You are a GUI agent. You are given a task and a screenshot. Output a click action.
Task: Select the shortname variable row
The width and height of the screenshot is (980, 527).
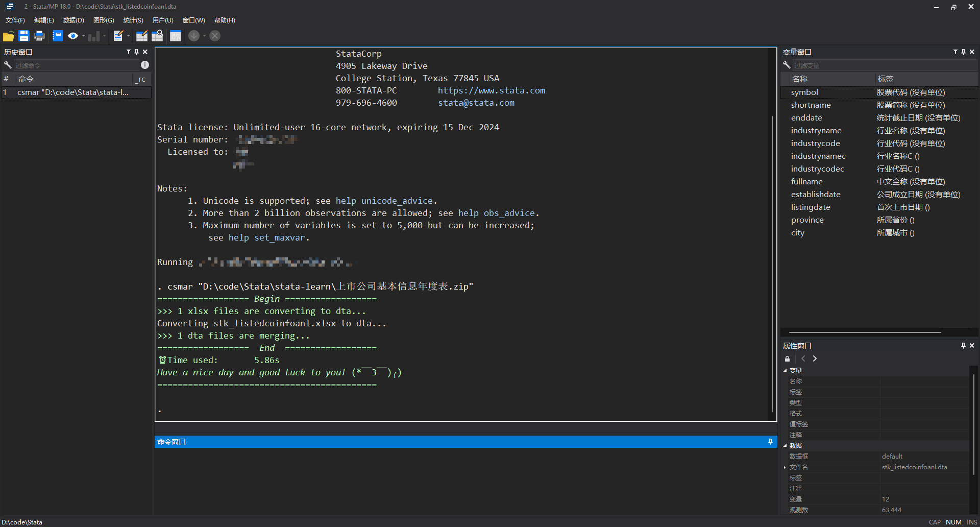click(879, 105)
